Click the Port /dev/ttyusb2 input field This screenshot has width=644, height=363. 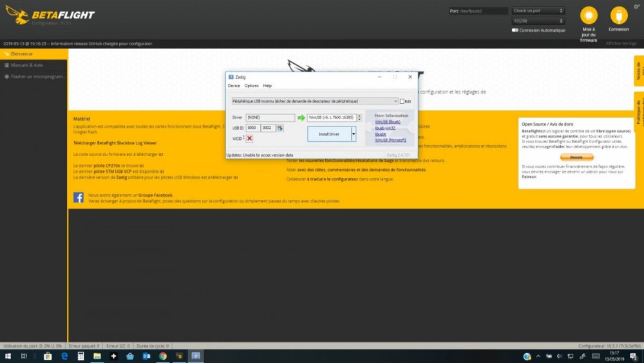click(478, 11)
